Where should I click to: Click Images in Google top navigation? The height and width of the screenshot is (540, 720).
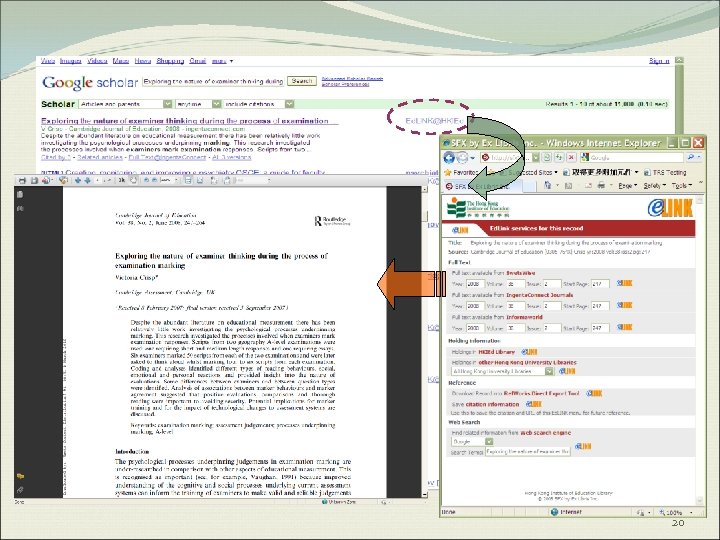[70, 61]
